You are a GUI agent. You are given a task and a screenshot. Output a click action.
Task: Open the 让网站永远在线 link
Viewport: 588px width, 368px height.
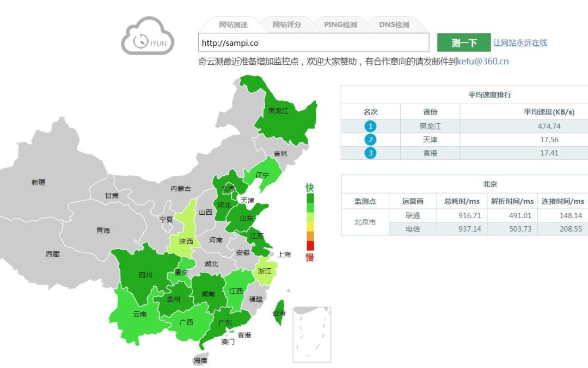(520, 43)
